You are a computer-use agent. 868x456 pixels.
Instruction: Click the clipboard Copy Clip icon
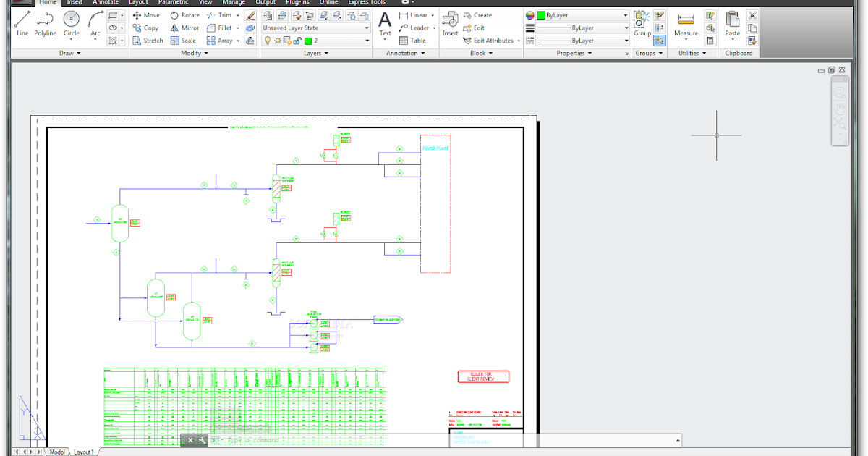click(752, 28)
